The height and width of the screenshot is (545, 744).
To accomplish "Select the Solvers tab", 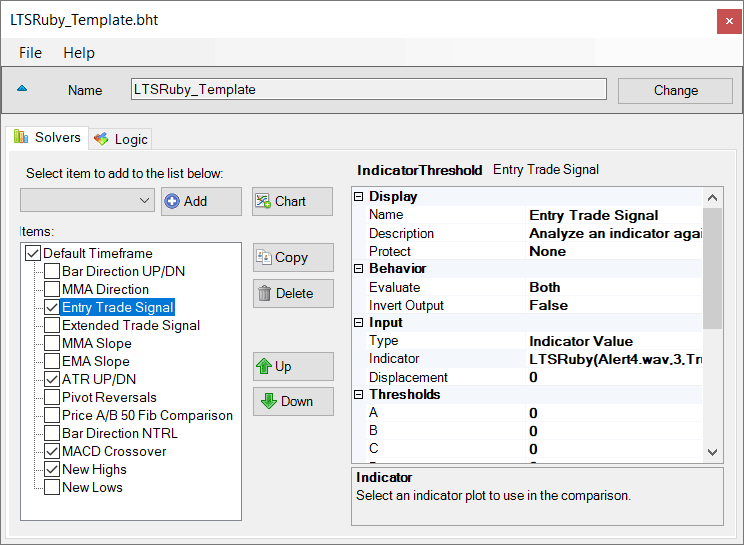I will [47, 138].
